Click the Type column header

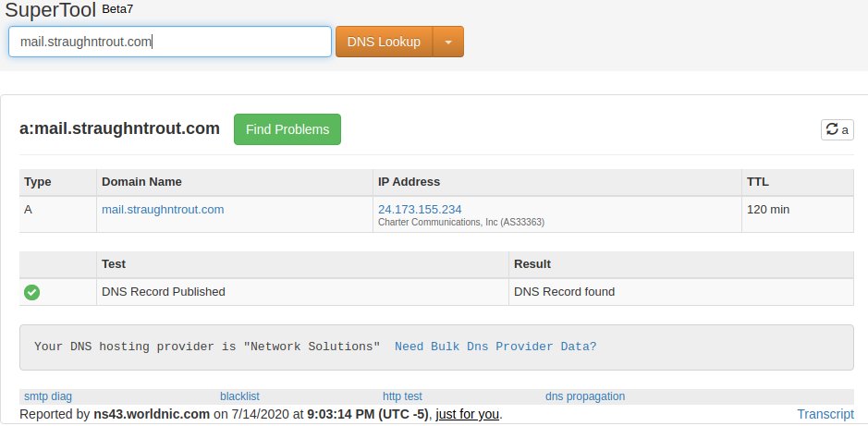39,182
